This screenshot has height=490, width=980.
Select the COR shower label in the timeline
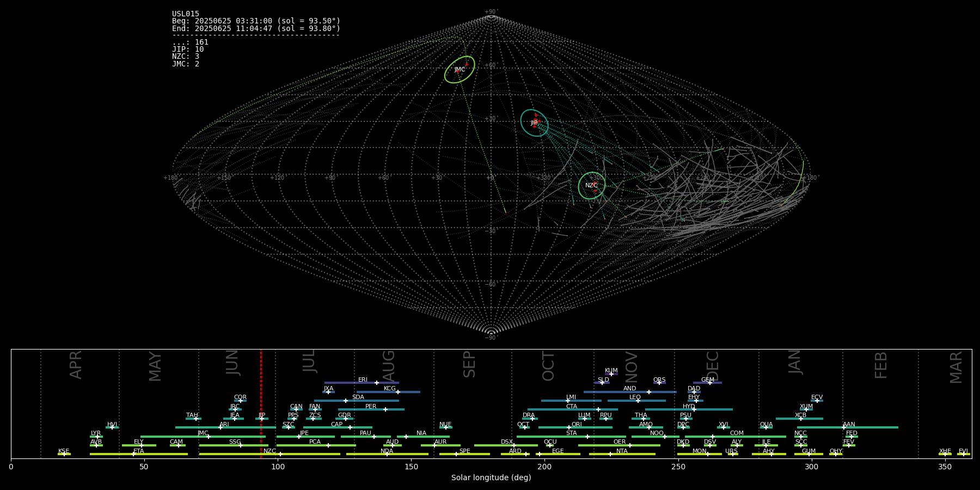point(240,397)
